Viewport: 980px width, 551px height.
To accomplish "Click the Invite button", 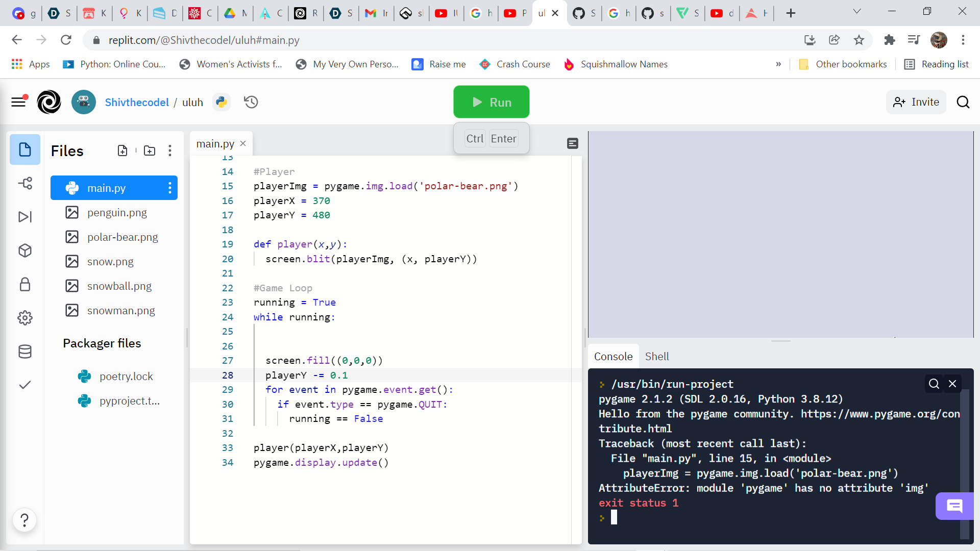I will click(916, 102).
